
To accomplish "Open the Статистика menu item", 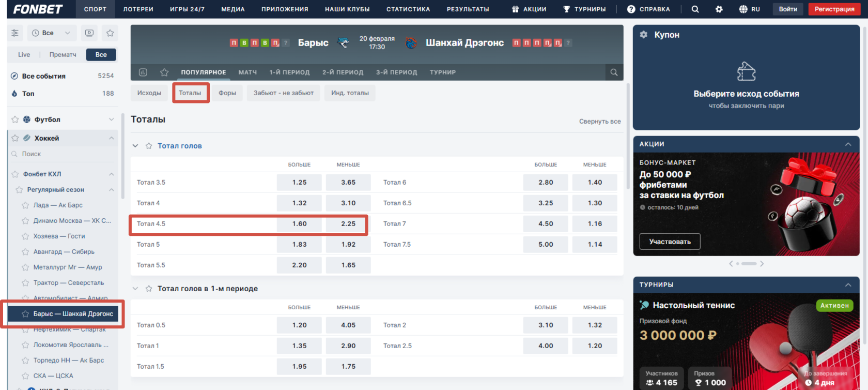I will [x=408, y=9].
